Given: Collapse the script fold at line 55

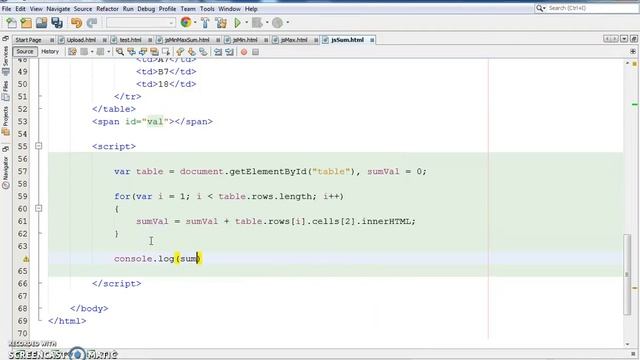Looking at the screenshot, I should click(38, 146).
